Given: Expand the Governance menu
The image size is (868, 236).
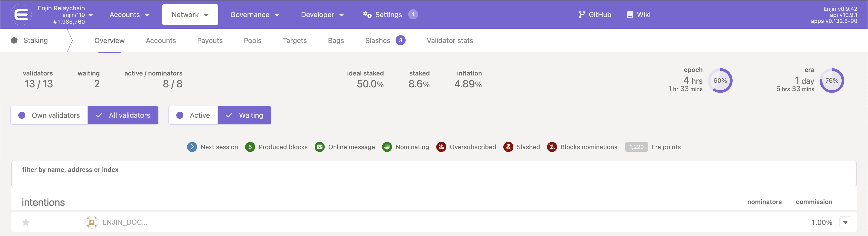Looking at the screenshot, I should (x=255, y=15).
